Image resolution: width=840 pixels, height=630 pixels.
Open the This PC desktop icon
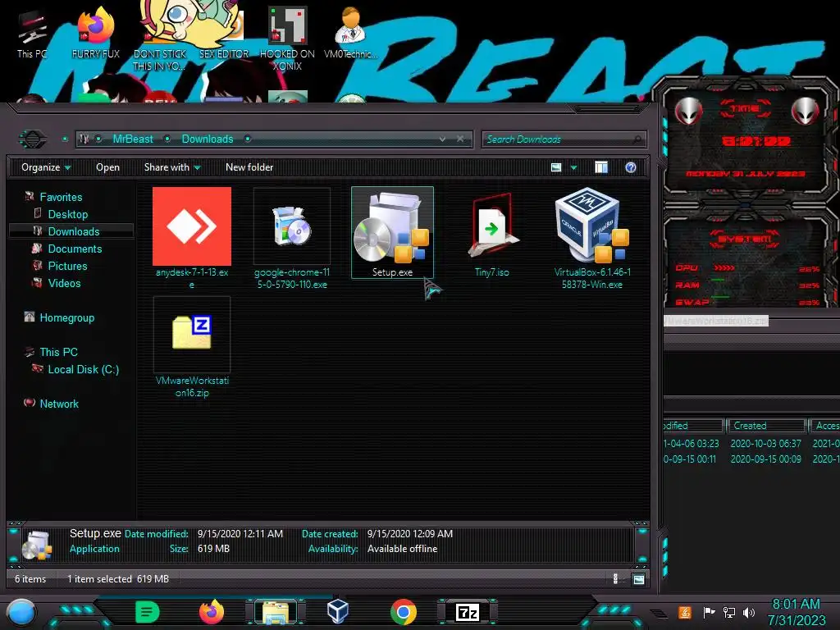(32, 34)
